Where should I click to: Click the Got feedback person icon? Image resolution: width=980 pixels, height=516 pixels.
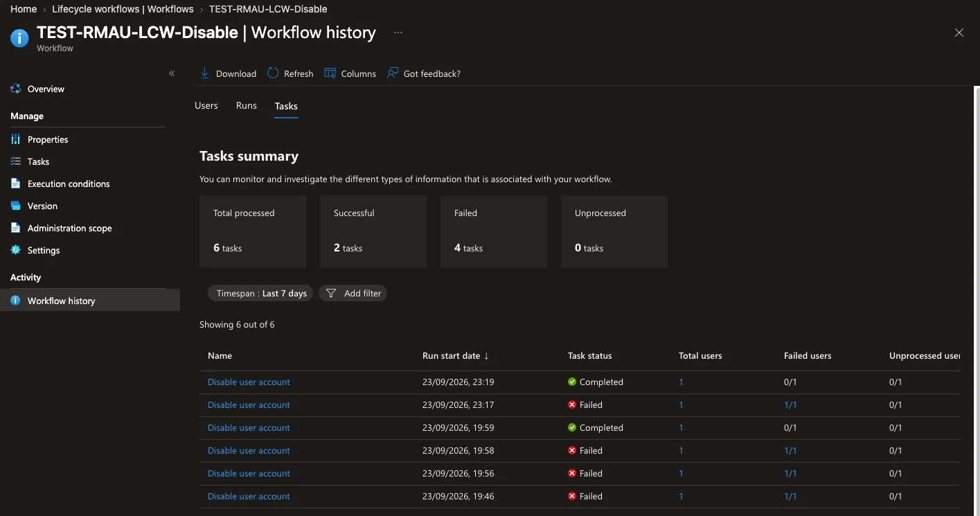pyautogui.click(x=393, y=73)
